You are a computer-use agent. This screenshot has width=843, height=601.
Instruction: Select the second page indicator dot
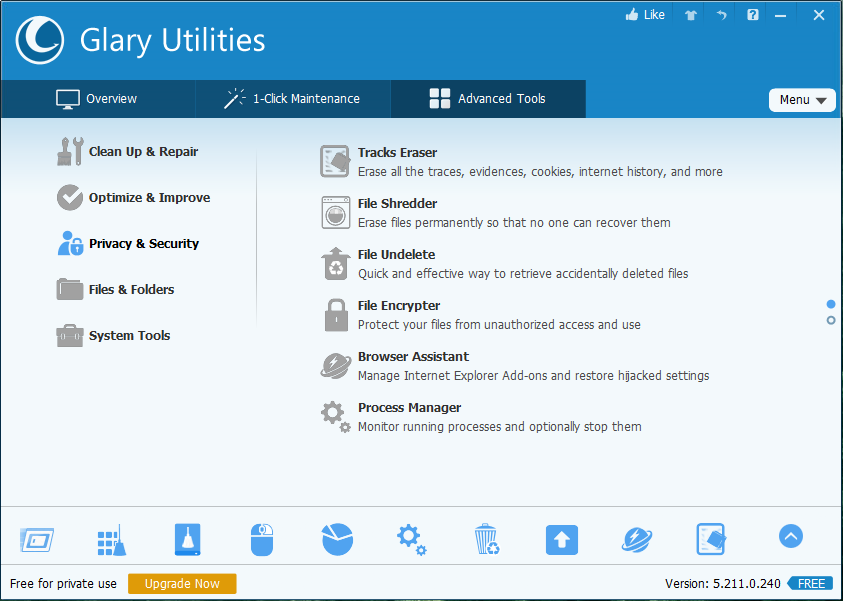point(831,320)
